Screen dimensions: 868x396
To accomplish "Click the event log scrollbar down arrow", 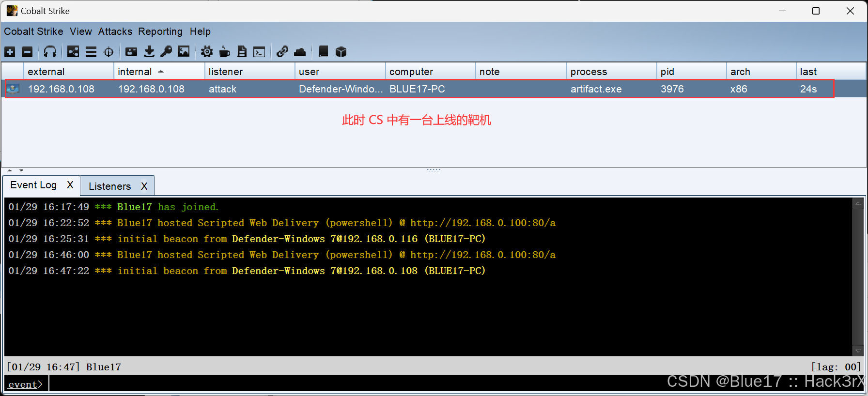I will coord(858,350).
